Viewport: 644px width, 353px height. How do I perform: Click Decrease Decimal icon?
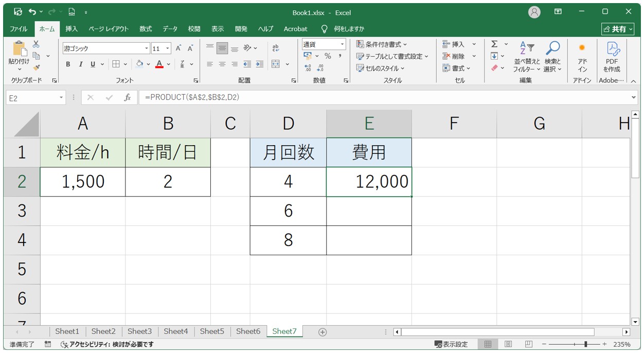320,68
